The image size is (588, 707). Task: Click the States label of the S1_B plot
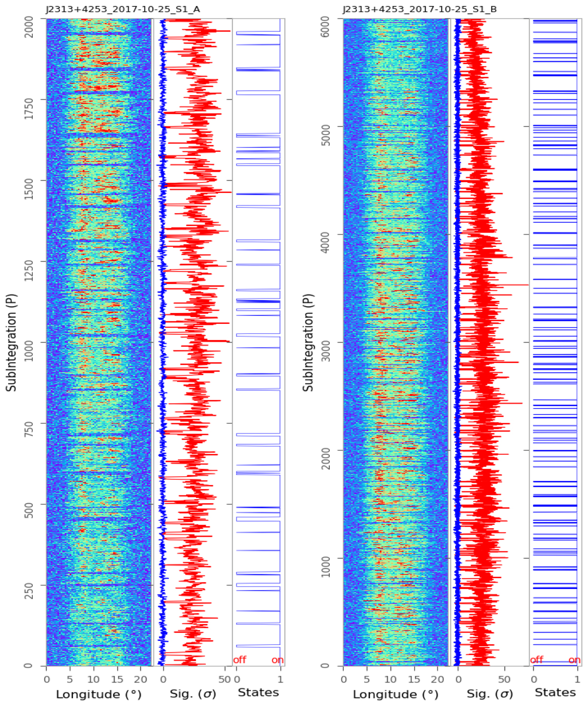pyautogui.click(x=555, y=692)
